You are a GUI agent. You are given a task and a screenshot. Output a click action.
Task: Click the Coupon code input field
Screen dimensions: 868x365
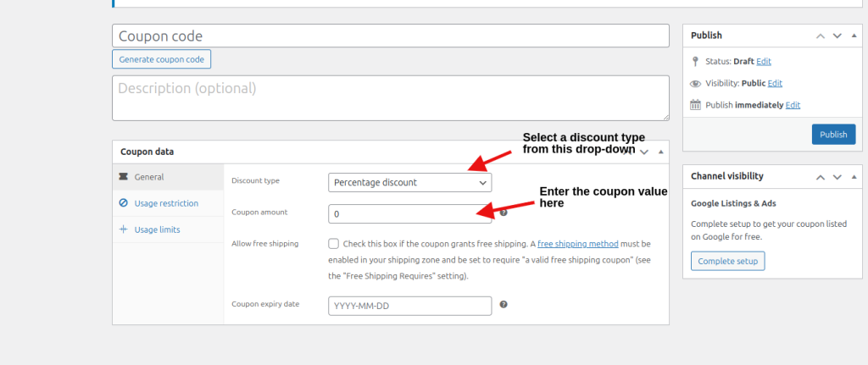[390, 36]
